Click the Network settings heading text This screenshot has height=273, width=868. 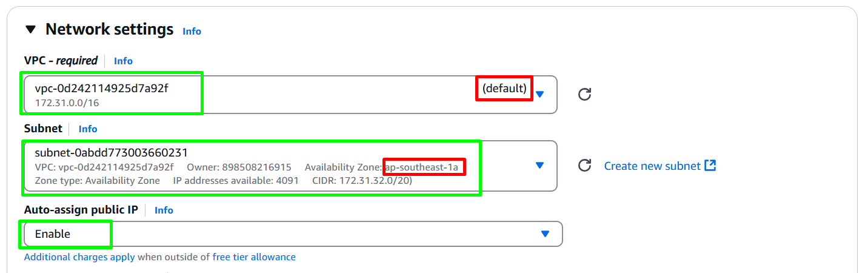point(109,29)
